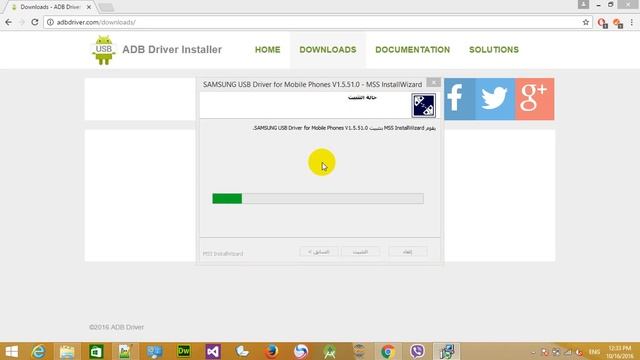Screen dimensions: 640x360
Task: Open Android Studio from the taskbar
Action: (x=329, y=351)
